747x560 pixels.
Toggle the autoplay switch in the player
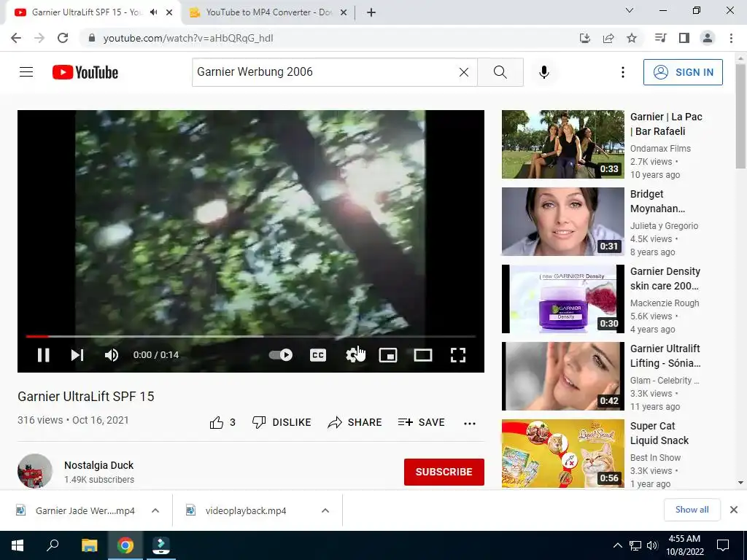click(x=281, y=355)
